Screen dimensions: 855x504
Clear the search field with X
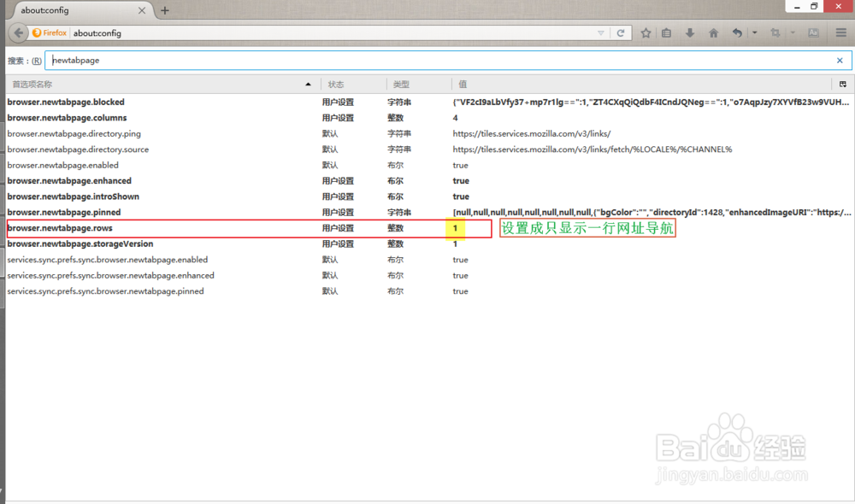click(x=840, y=61)
